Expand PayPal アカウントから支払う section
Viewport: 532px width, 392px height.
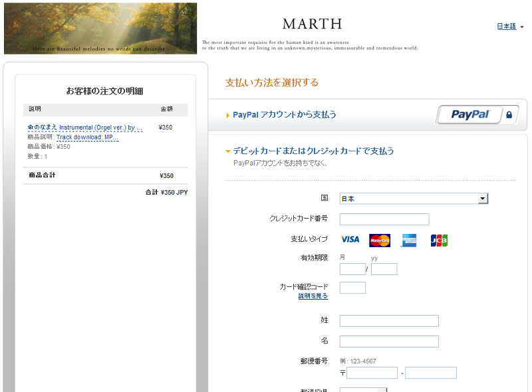284,115
